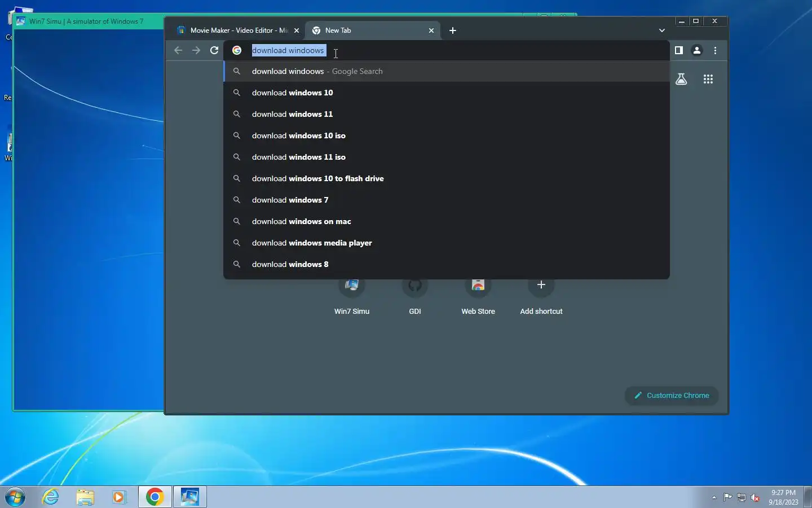This screenshot has width=812, height=508.
Task: Pick the 'download windows 11 iso' suggestion
Action: point(447,157)
